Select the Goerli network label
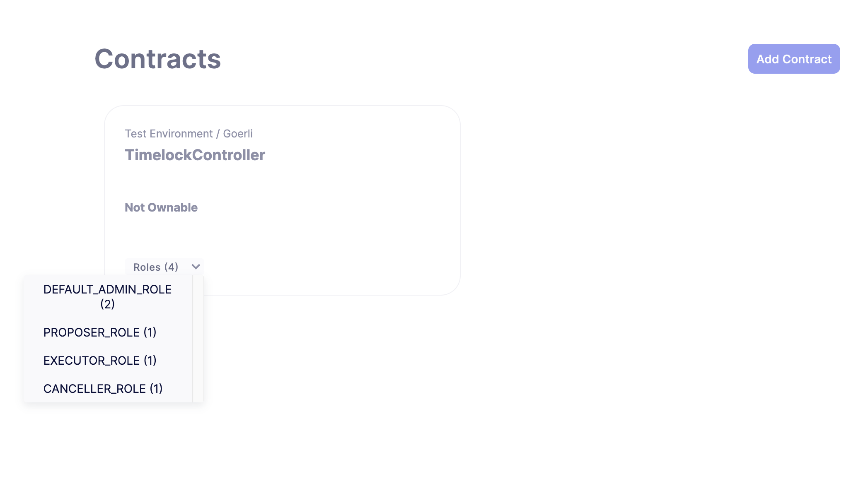The height and width of the screenshot is (486, 868). click(x=238, y=133)
